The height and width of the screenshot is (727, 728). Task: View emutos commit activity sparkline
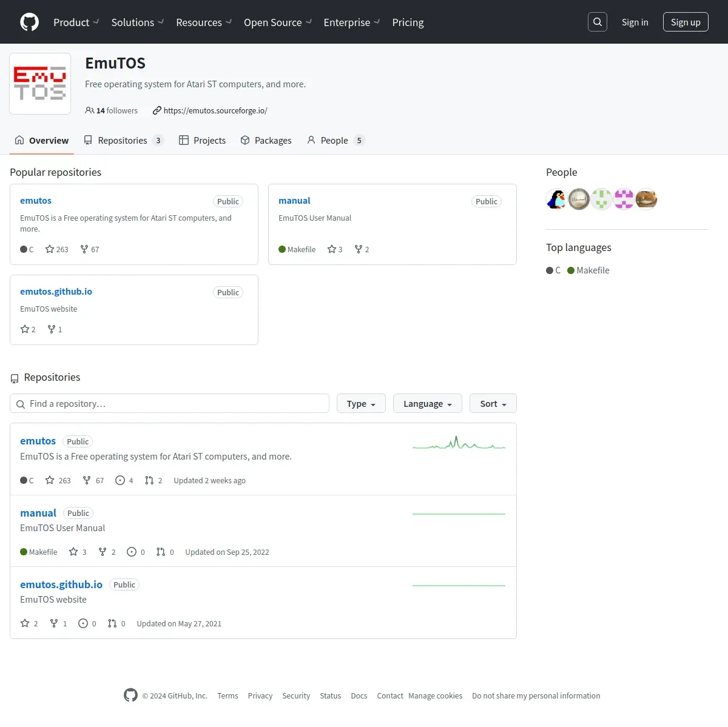[x=459, y=443]
